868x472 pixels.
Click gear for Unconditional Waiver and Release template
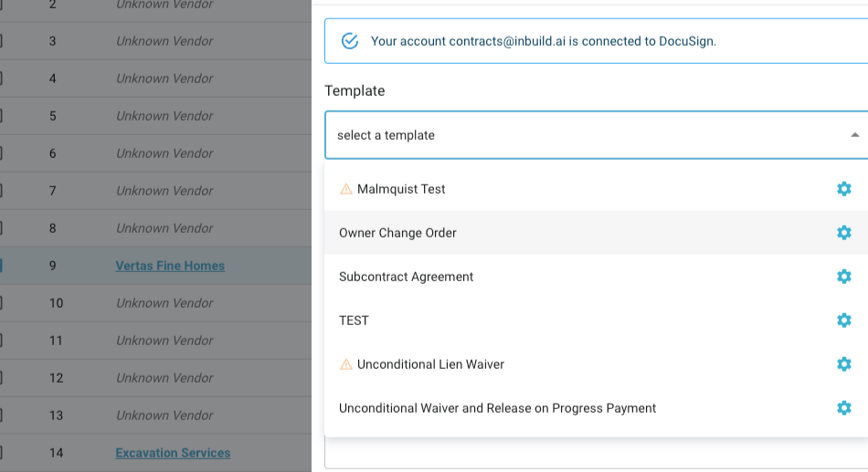(844, 408)
